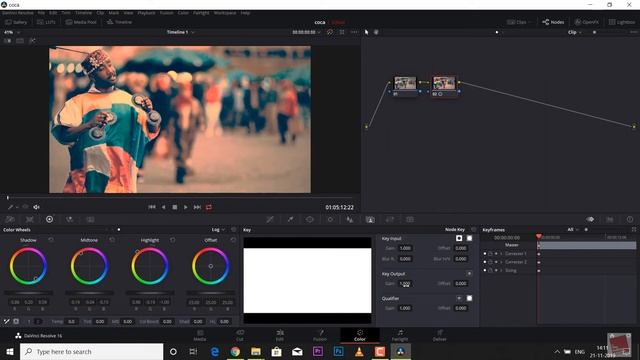640x360 pixels.
Task: Reset the Highlight color wheel
Action: pyautogui.click(x=173, y=240)
